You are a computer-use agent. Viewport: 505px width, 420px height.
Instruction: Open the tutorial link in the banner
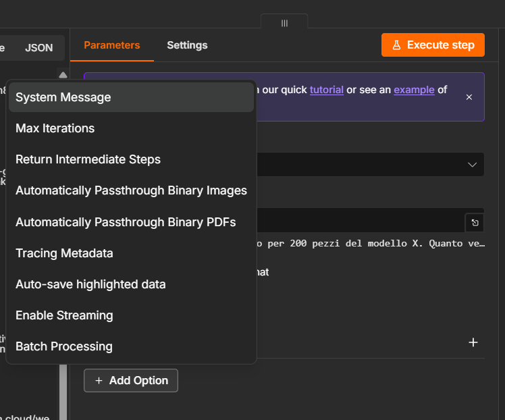point(326,90)
